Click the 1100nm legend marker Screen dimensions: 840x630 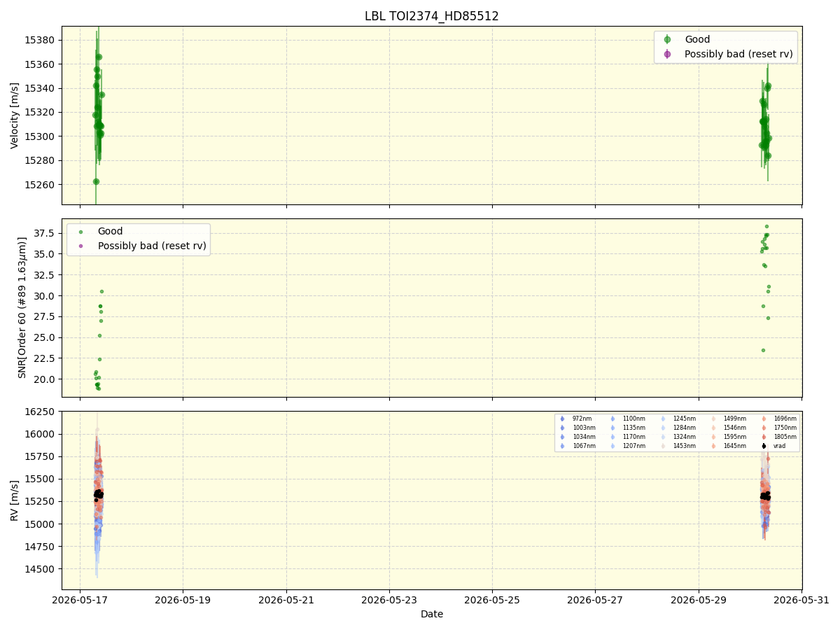tap(612, 419)
